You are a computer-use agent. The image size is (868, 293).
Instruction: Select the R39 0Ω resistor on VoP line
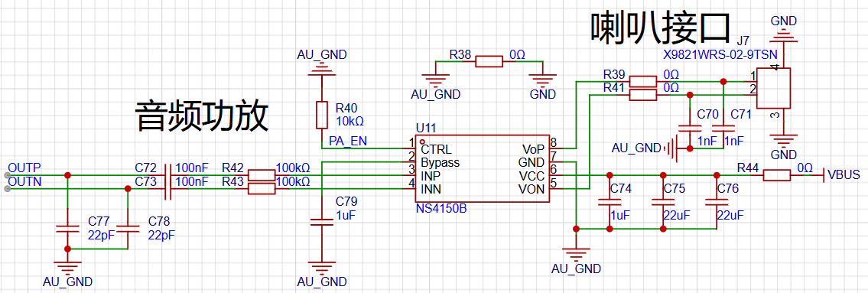coord(643,81)
